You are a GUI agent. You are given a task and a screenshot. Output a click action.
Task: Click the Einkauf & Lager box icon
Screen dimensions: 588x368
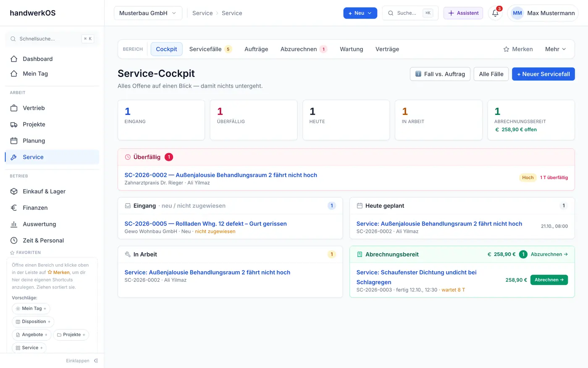[14, 191]
